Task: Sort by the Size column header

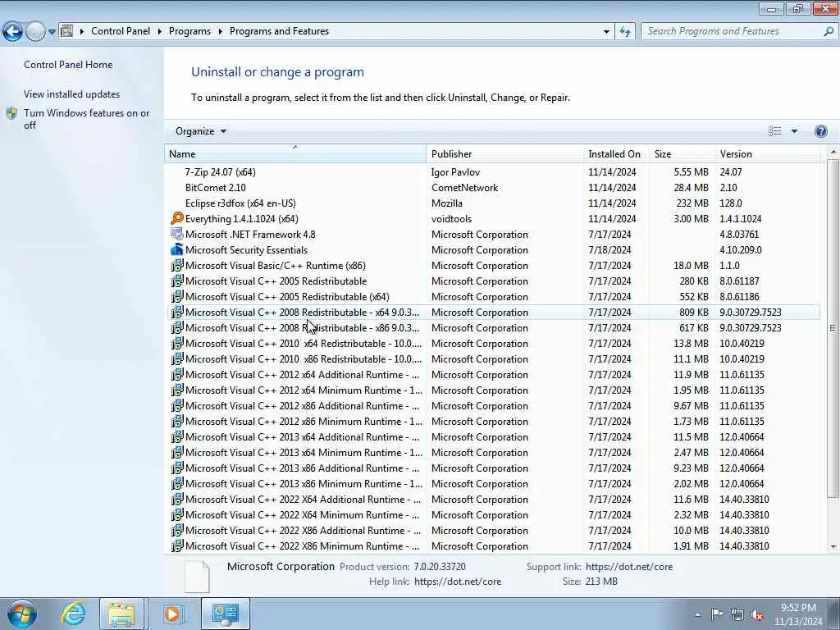Action: pyautogui.click(x=682, y=154)
